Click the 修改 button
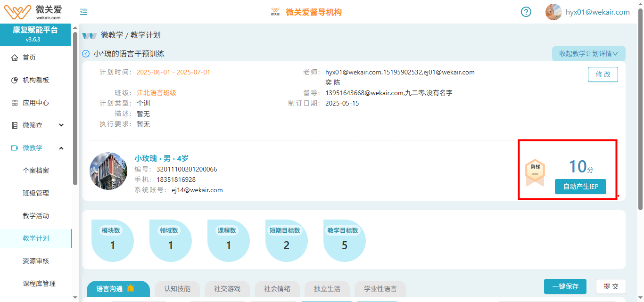This screenshot has width=644, height=302. coord(603,74)
